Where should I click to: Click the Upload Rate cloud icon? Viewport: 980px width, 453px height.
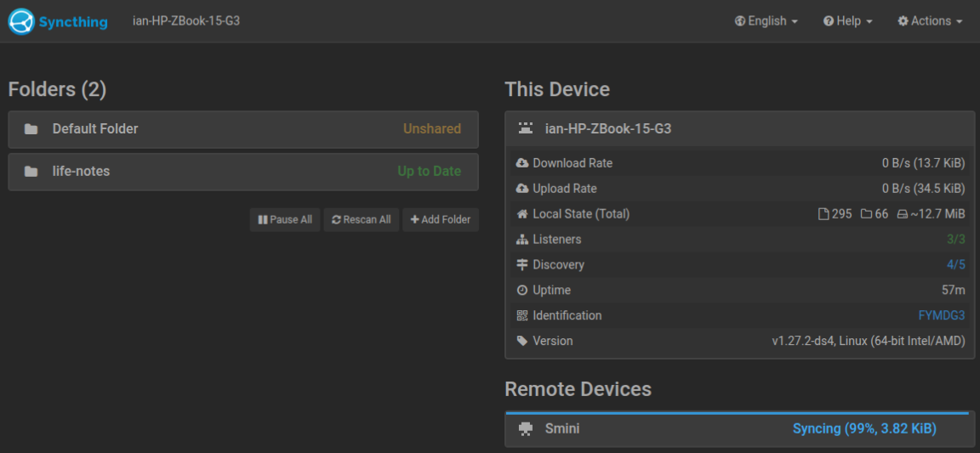(x=522, y=189)
